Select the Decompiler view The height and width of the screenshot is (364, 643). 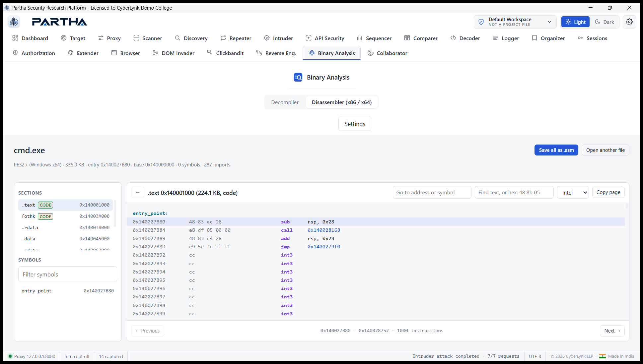[x=285, y=102]
